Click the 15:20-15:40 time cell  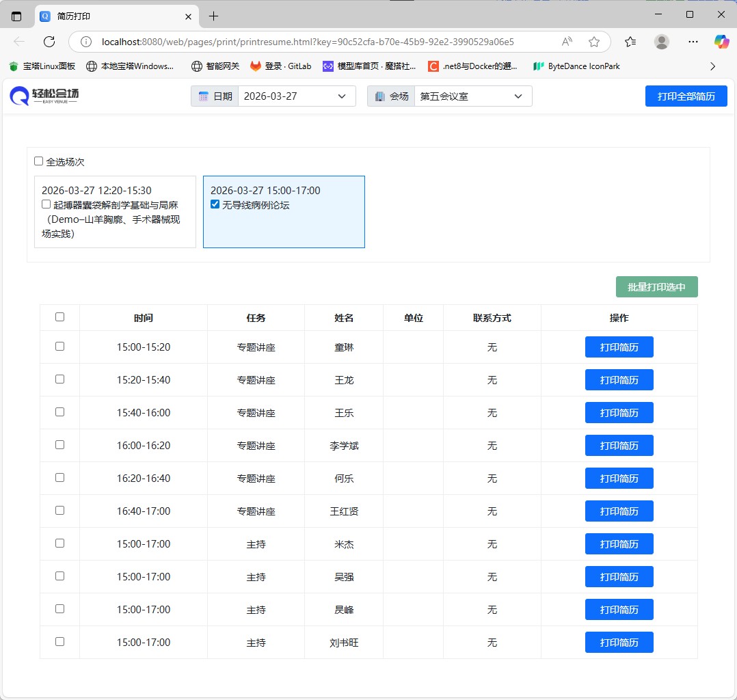coord(144,380)
